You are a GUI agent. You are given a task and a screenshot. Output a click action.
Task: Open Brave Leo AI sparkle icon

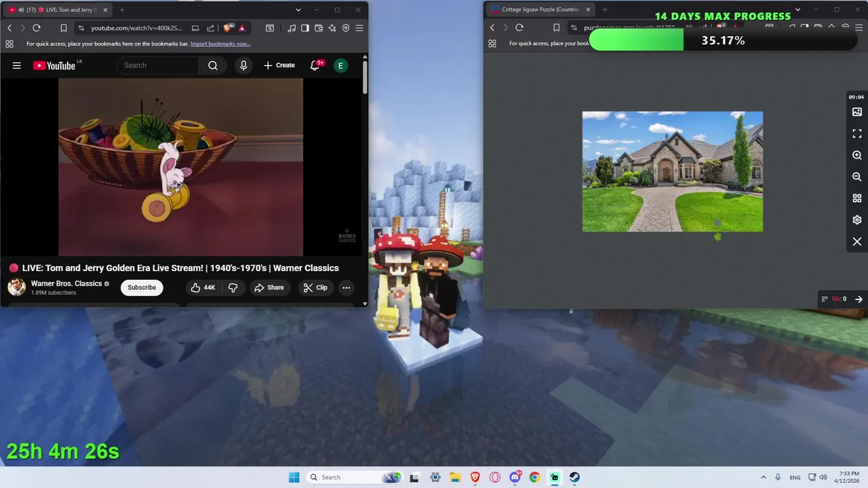pos(332,28)
